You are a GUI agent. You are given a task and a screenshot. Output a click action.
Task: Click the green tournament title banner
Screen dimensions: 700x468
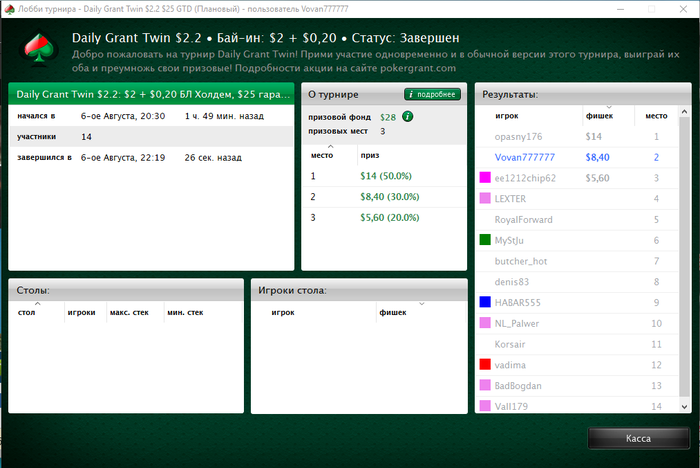tap(151, 94)
